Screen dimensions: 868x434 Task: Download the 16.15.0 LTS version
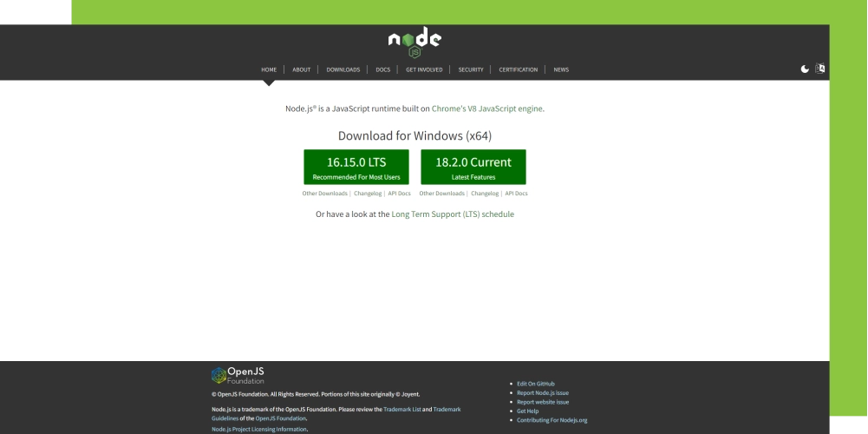point(356,167)
